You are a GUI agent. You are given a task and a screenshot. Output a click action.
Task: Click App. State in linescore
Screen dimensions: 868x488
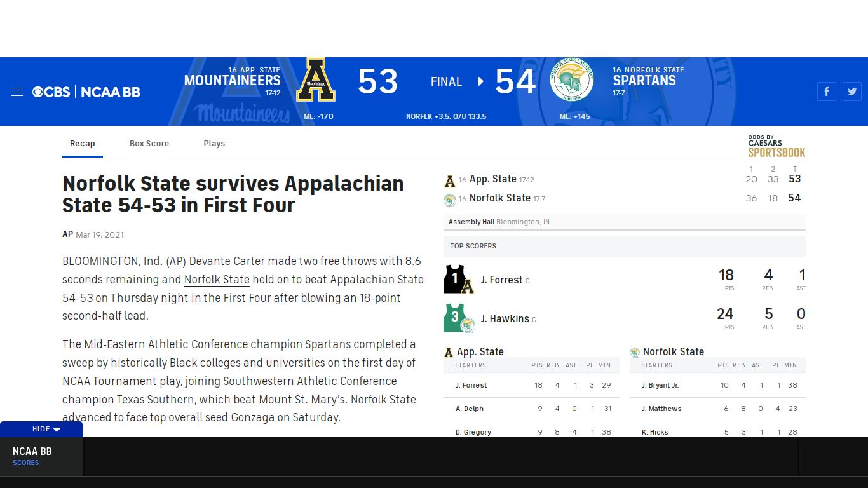point(493,179)
